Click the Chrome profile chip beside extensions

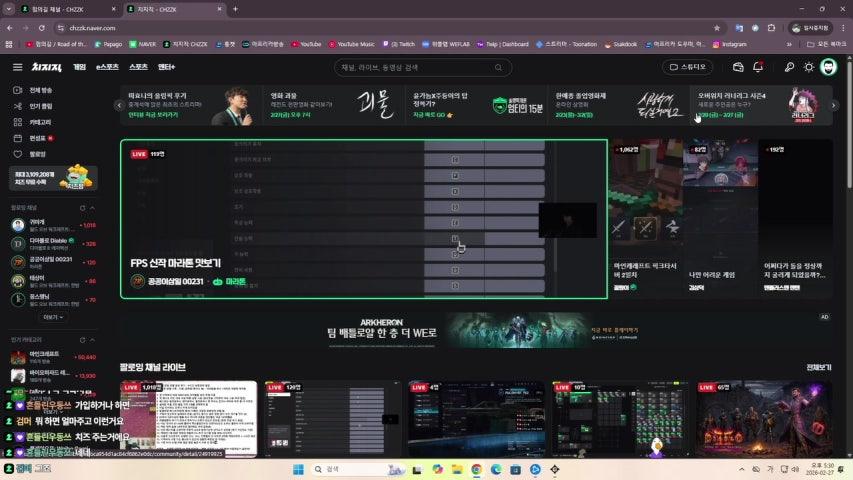click(x=810, y=28)
